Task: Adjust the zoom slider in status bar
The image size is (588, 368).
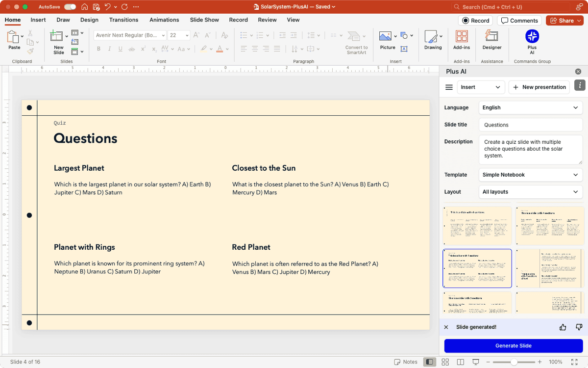Action: [x=514, y=362]
